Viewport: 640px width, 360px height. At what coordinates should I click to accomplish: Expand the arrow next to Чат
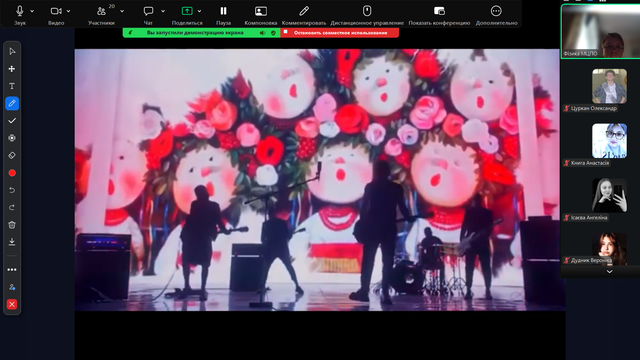coord(163,11)
